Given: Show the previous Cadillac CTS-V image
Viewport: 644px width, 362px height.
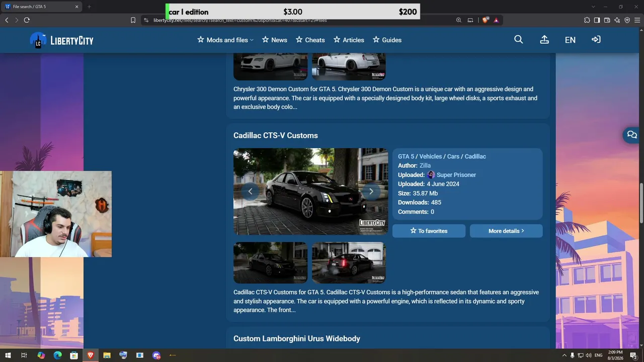Looking at the screenshot, I should 250,191.
